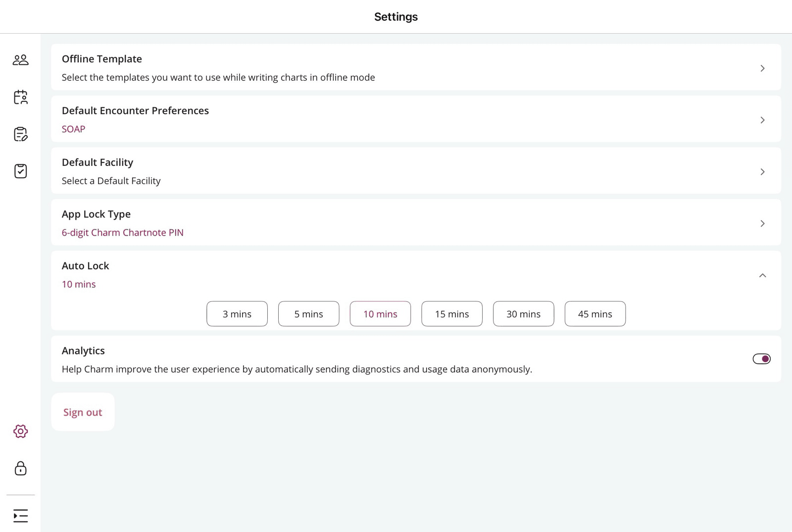Collapse the sidebar with the bottom menu icon
792x532 pixels.
pos(20,516)
